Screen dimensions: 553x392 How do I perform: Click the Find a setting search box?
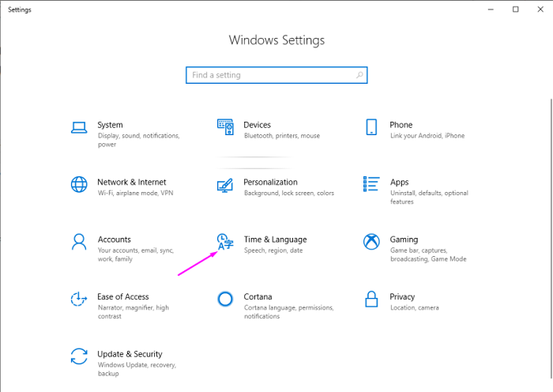pos(270,75)
